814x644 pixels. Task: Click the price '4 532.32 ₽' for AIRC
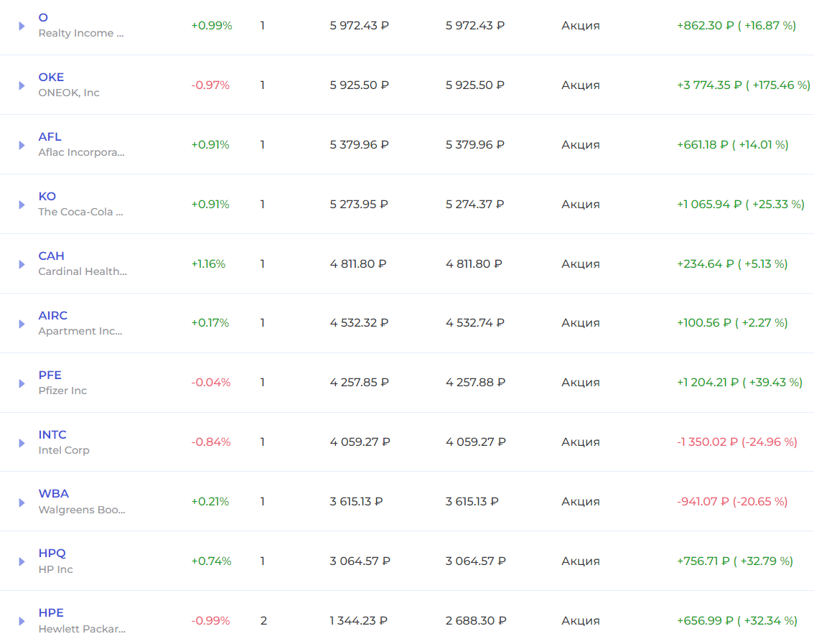(x=359, y=322)
